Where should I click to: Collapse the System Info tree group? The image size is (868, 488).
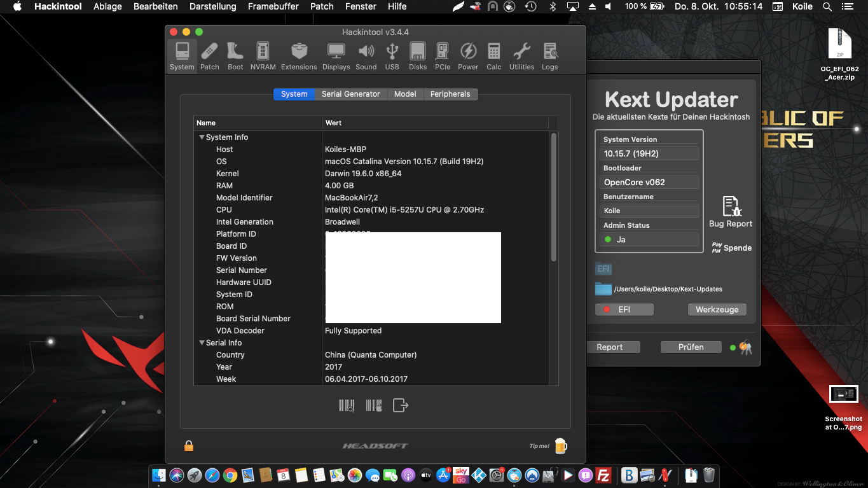[202, 137]
